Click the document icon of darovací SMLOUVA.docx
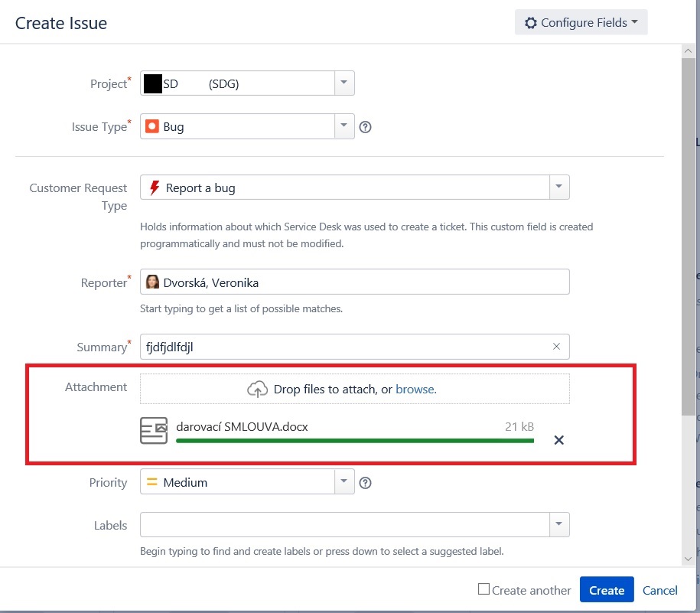Screen dimensions: 700x613 154,430
